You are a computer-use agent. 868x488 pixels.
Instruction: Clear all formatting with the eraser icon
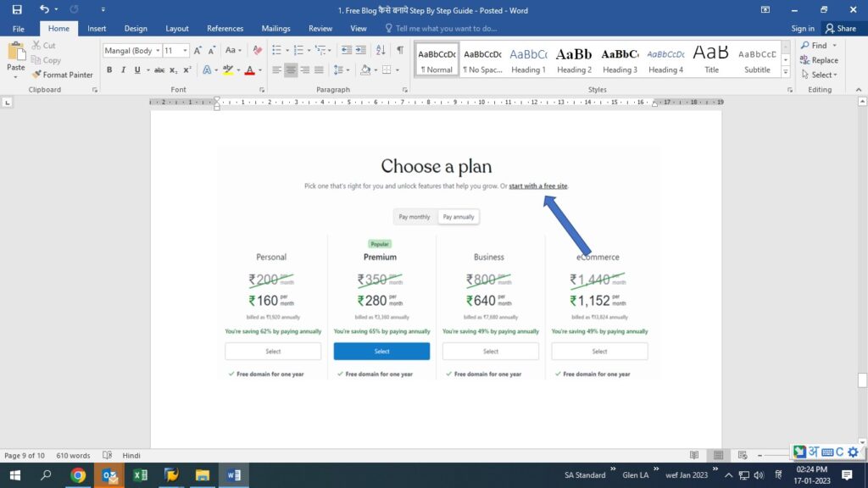click(258, 51)
